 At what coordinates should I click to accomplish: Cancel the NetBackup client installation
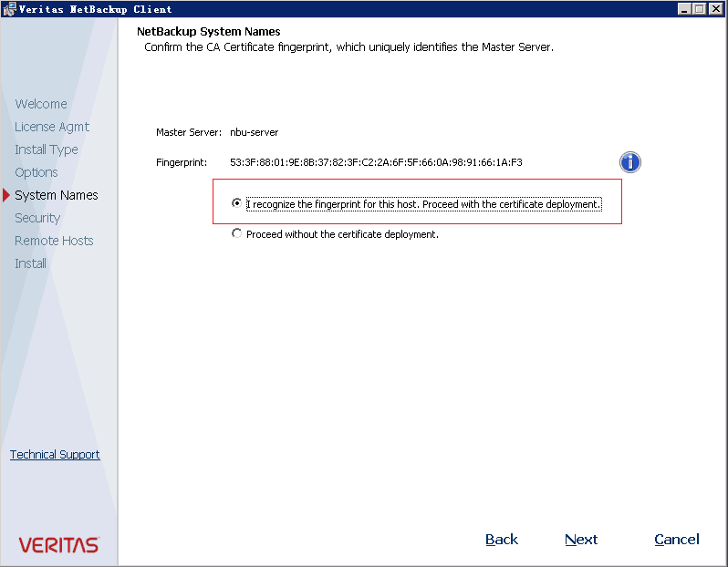pyautogui.click(x=677, y=540)
